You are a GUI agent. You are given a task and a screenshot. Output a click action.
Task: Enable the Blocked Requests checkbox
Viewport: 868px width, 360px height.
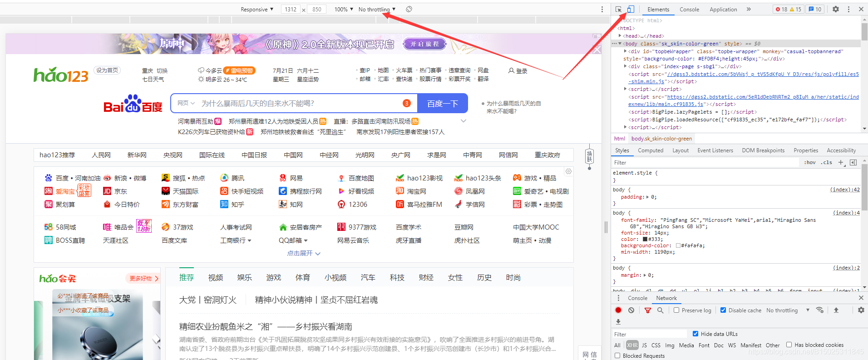click(x=617, y=356)
